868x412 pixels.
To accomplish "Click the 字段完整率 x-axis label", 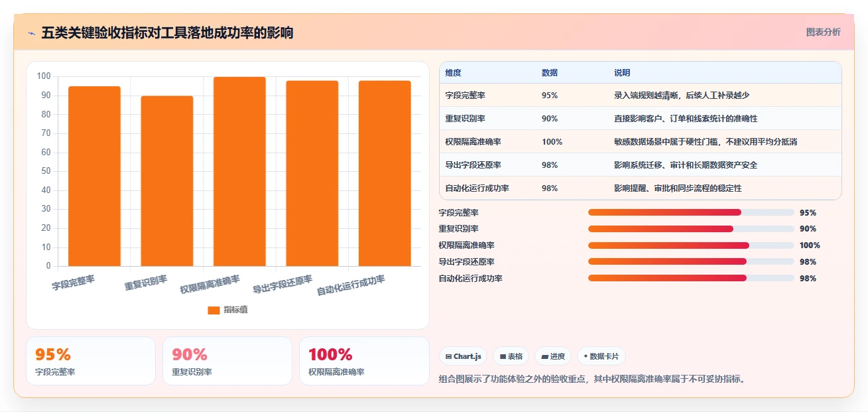I will coord(74,283).
